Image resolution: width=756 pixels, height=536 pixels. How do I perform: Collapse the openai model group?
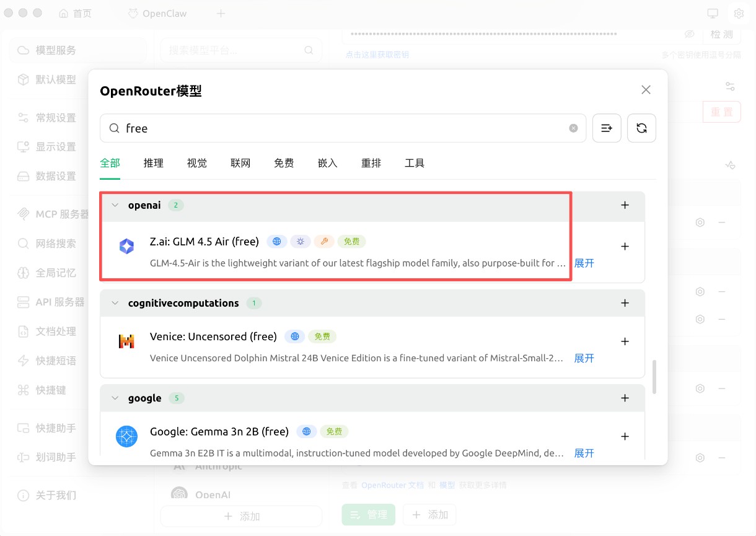click(115, 204)
